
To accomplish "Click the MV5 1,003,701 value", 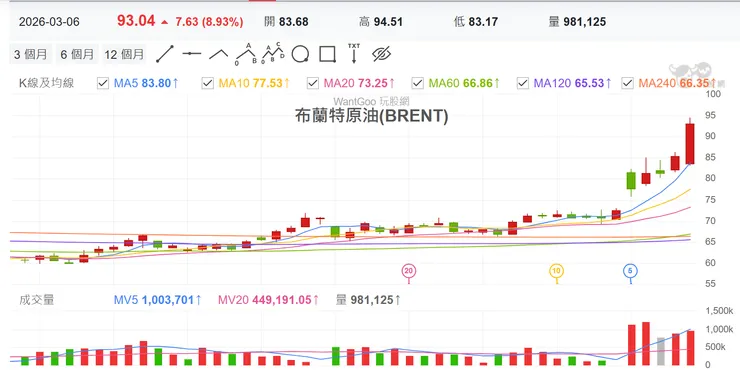I will [158, 300].
